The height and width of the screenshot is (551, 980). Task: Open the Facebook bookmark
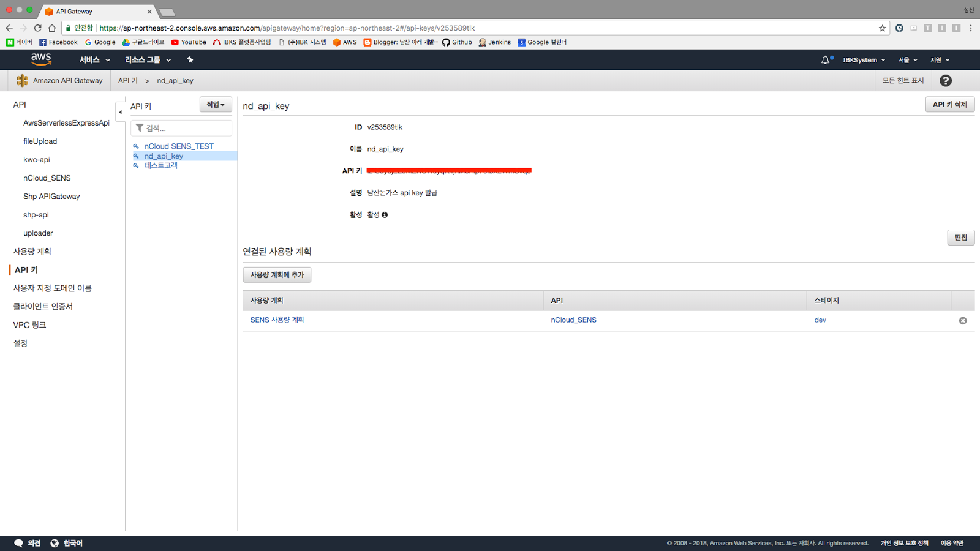pos(58,42)
